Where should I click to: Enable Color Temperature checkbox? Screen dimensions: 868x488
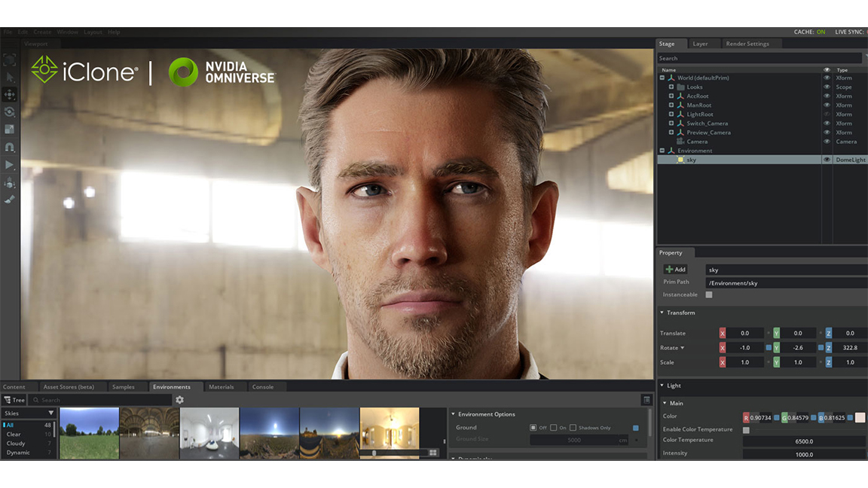click(746, 430)
